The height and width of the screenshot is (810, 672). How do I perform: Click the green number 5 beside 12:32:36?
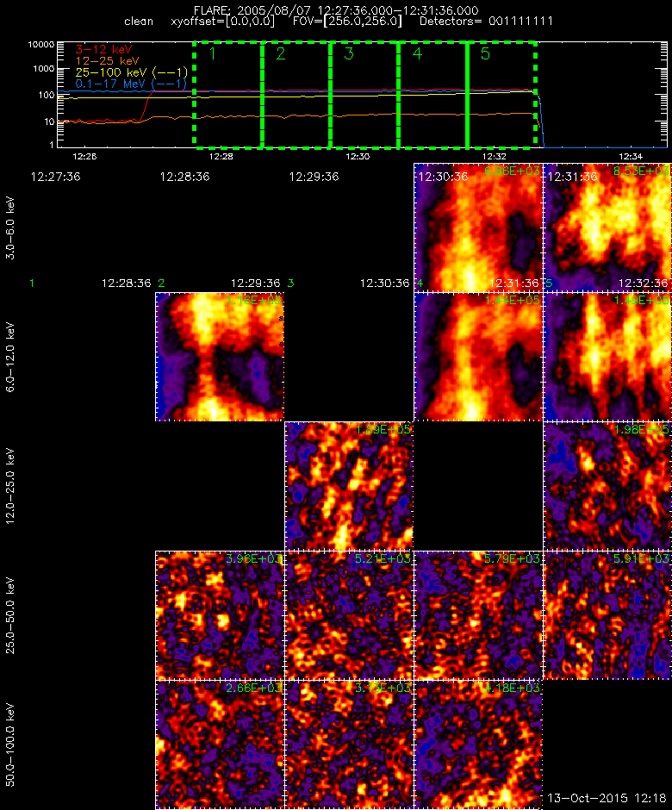[x=549, y=283]
